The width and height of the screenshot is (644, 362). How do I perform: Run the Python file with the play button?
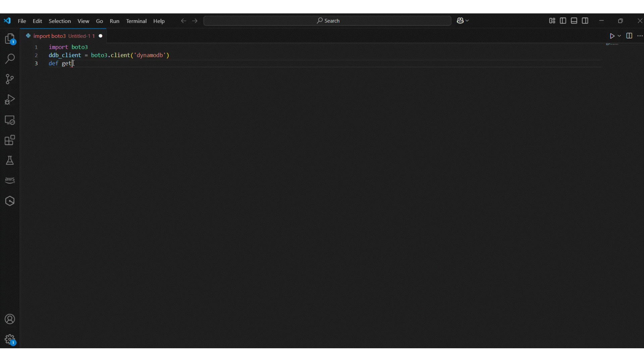(612, 36)
